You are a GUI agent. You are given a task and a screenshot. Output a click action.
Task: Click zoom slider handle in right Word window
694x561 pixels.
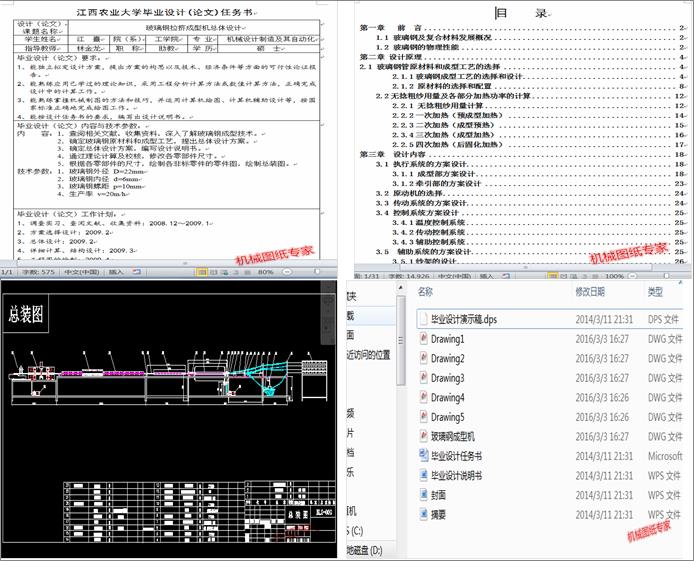(667, 276)
